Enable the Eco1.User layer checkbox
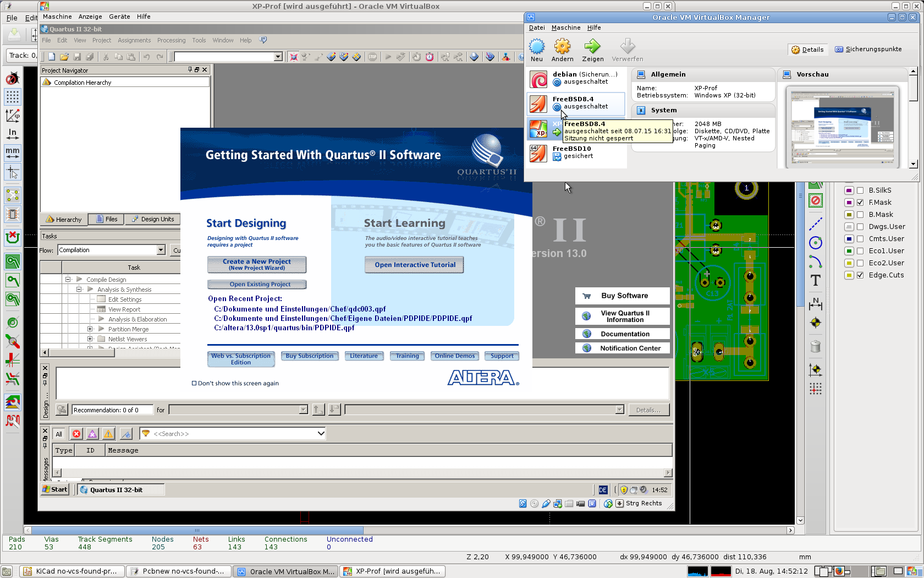 point(860,251)
